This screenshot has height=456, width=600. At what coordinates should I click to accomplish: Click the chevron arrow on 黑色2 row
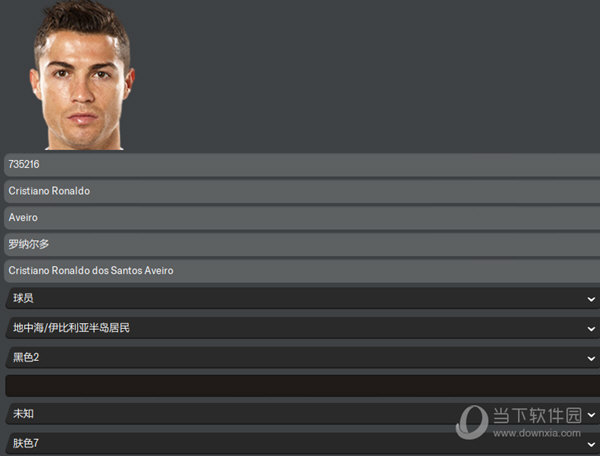591,358
